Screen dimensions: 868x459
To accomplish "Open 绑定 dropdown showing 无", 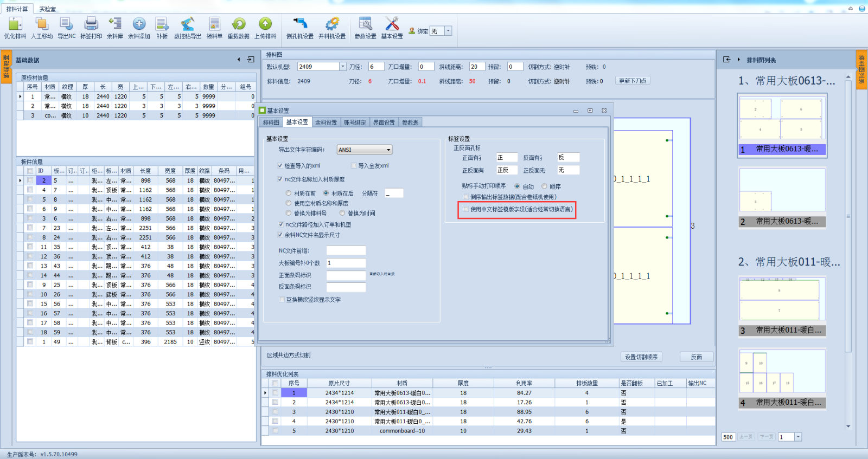I will (x=448, y=31).
